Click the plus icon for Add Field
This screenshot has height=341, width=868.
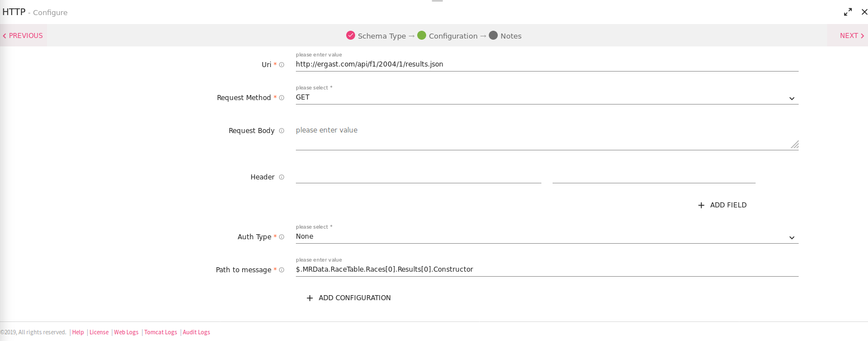[x=701, y=205]
